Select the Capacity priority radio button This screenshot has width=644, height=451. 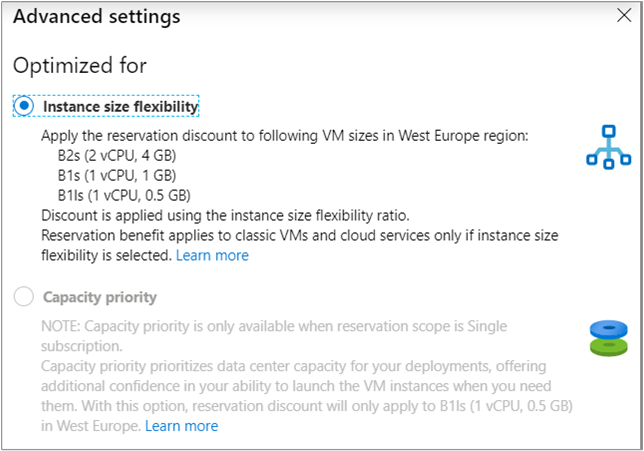pyautogui.click(x=25, y=297)
